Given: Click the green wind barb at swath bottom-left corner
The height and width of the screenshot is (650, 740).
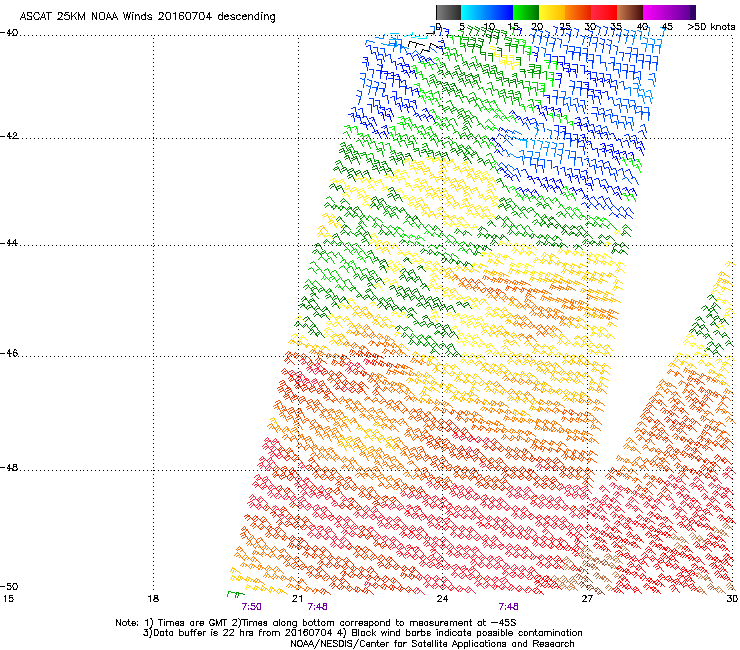Looking at the screenshot, I should tap(235, 594).
